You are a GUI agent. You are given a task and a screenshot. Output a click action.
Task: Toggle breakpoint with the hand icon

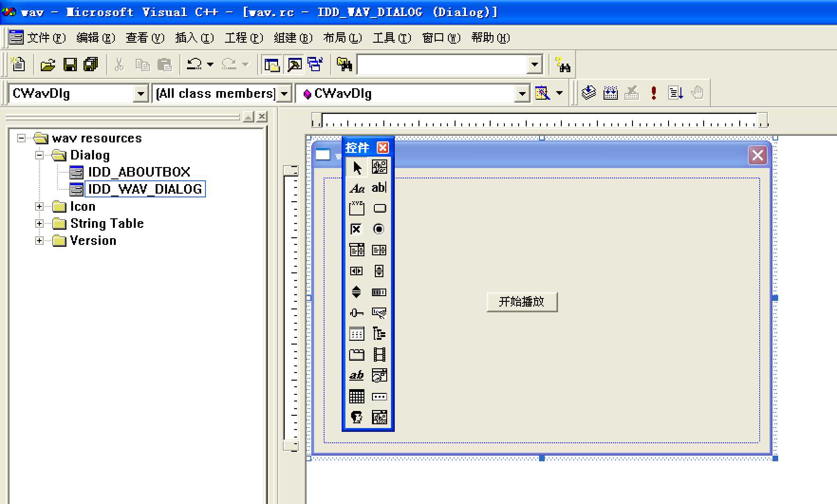(x=697, y=93)
